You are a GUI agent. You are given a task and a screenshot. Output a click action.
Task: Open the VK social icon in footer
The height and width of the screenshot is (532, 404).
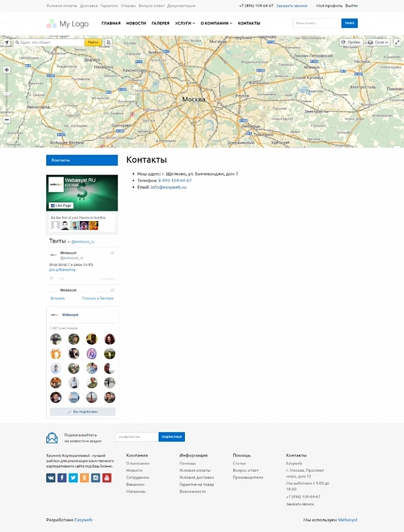51,478
